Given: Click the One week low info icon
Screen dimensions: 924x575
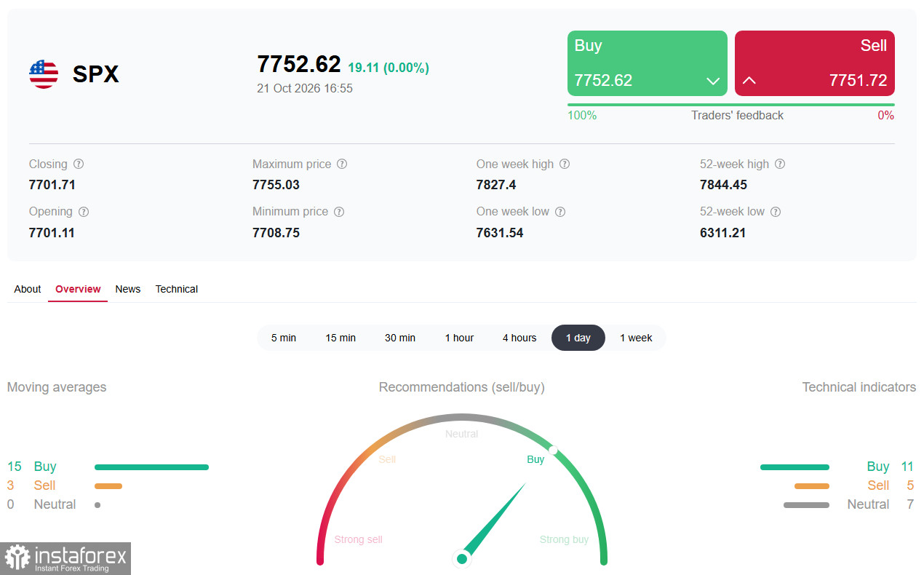Looking at the screenshot, I should (x=560, y=212).
